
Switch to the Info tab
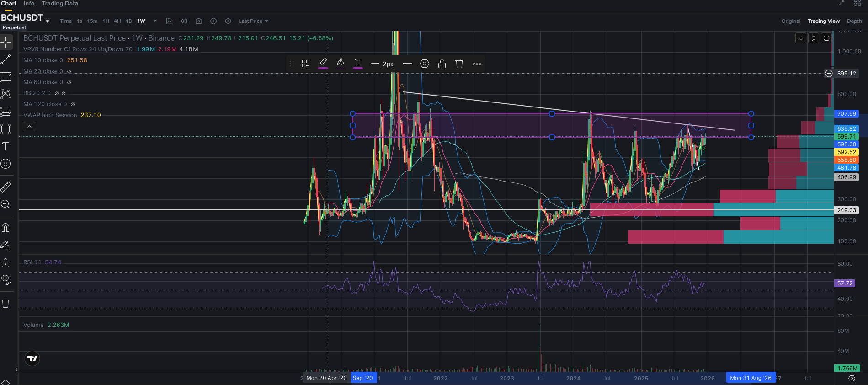[x=29, y=3]
